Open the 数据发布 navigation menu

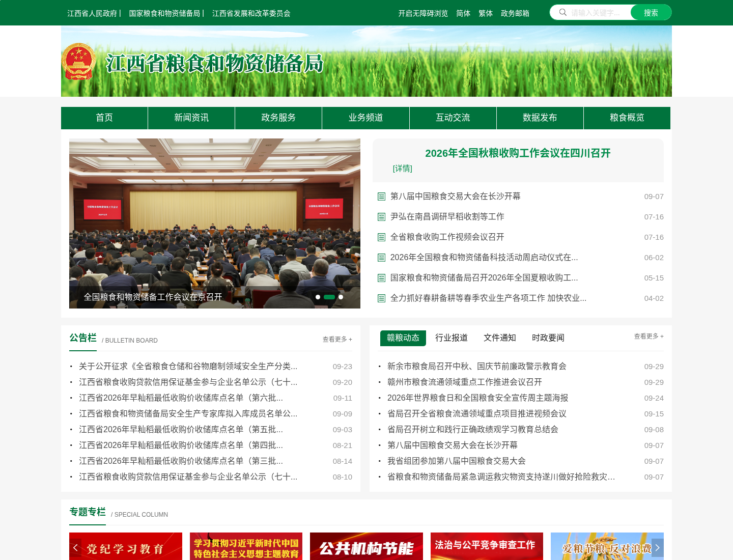[x=540, y=118]
